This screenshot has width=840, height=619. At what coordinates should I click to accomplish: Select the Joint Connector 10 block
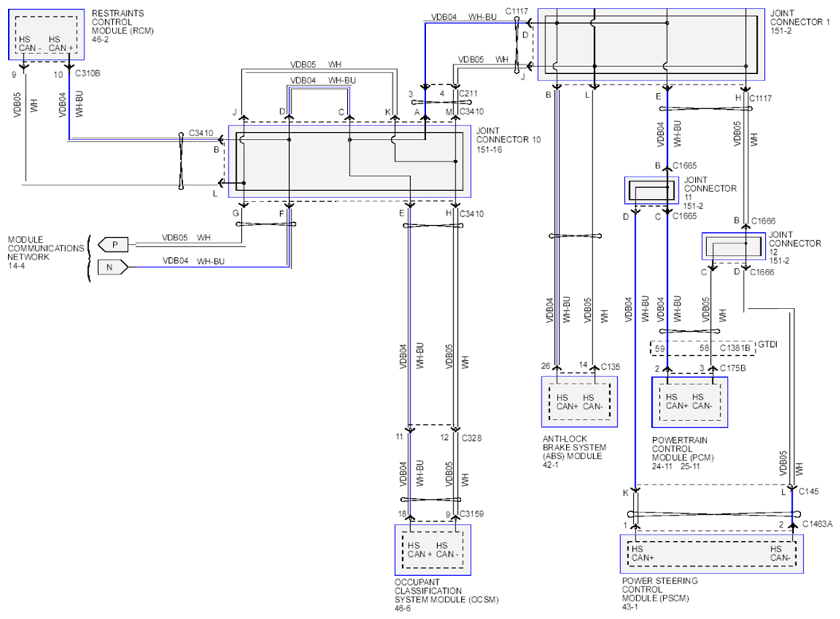[350, 162]
